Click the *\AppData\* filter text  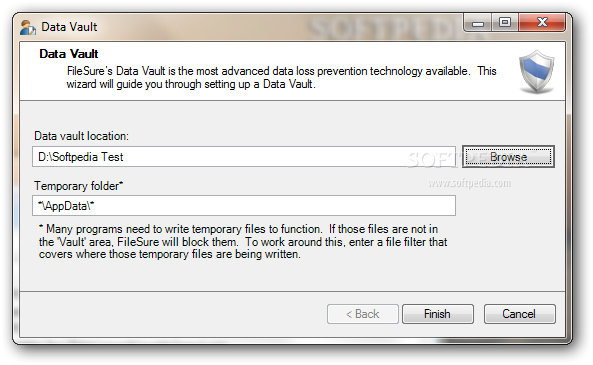click(x=66, y=206)
